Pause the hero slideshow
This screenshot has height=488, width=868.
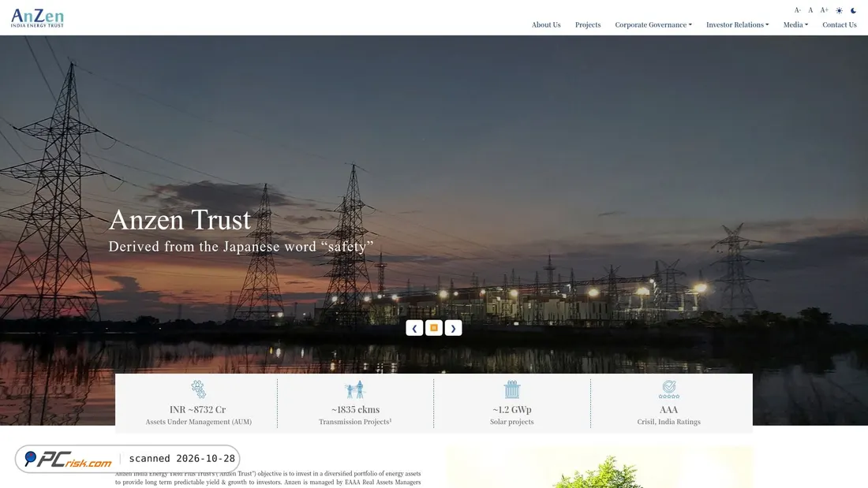(433, 328)
